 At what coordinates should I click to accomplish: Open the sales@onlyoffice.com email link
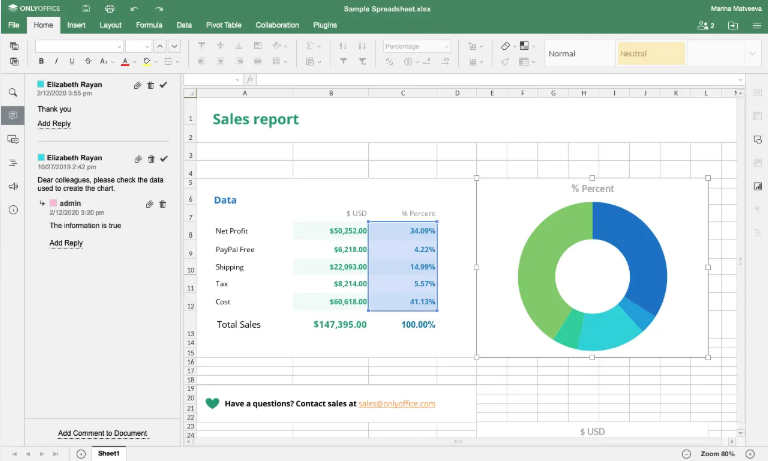tap(397, 403)
